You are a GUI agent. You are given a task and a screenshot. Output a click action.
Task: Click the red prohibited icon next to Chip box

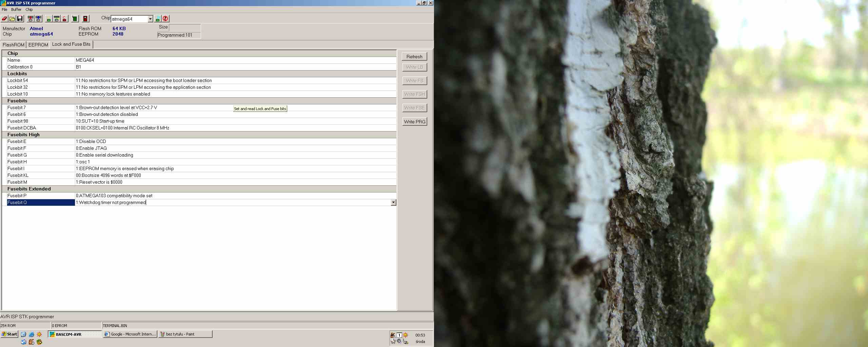[165, 19]
